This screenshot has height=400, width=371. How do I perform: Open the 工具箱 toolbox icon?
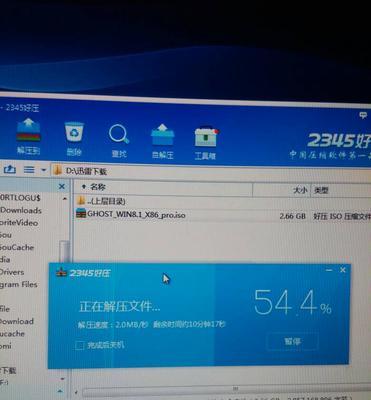point(205,142)
